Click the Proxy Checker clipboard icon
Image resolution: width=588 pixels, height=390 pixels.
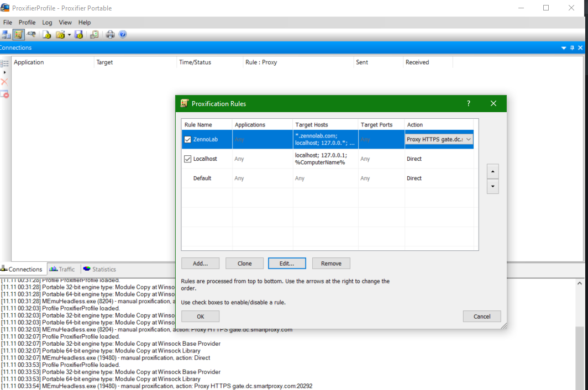(x=95, y=35)
